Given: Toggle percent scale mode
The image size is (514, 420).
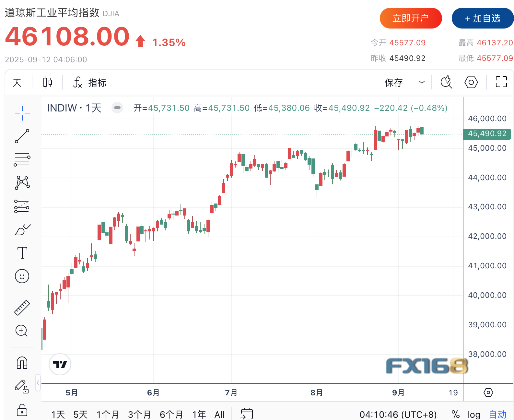Looking at the screenshot, I should tap(455, 414).
